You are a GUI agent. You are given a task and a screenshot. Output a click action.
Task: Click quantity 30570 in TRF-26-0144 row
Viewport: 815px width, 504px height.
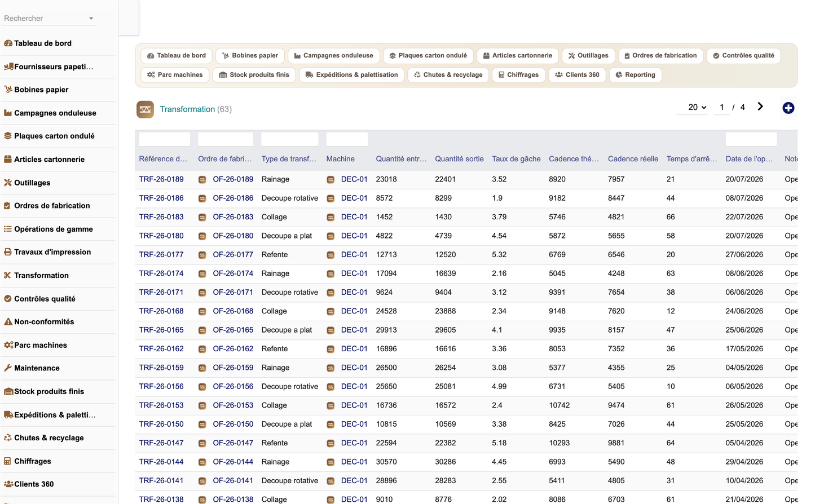click(386, 462)
